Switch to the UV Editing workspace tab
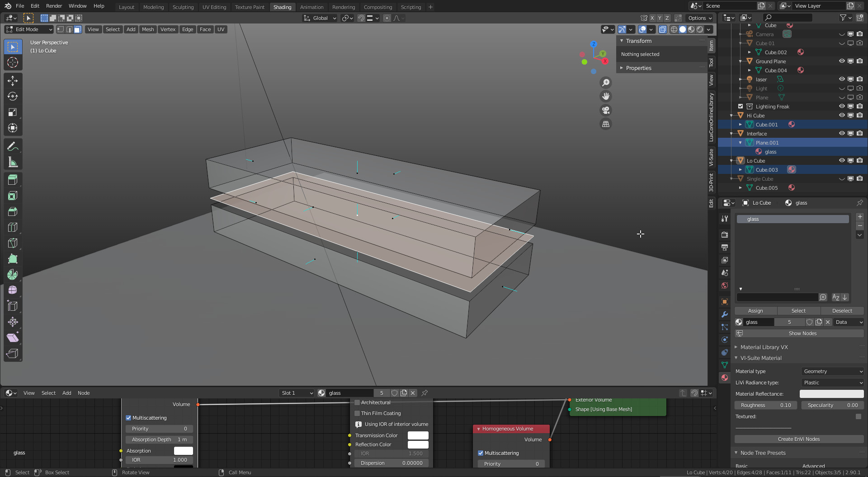 tap(214, 7)
